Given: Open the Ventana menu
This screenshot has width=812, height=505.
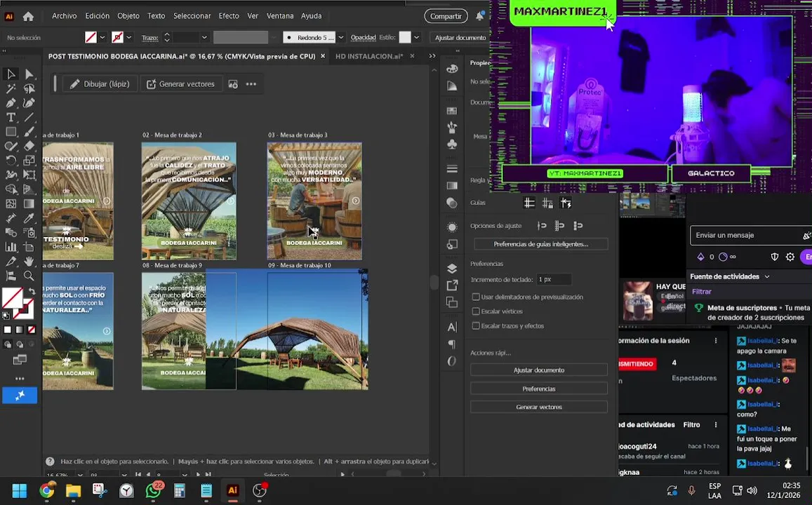Looking at the screenshot, I should coord(280,16).
